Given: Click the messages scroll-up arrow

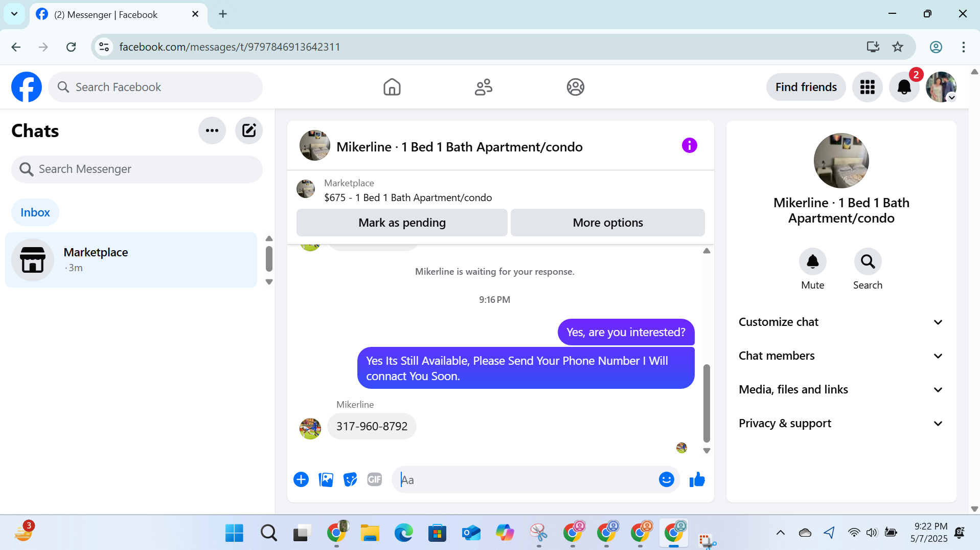Looking at the screenshot, I should [706, 251].
